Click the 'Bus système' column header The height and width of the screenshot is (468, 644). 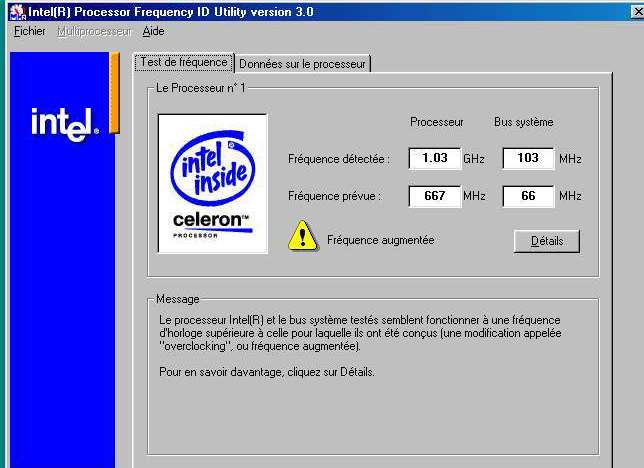click(x=524, y=122)
